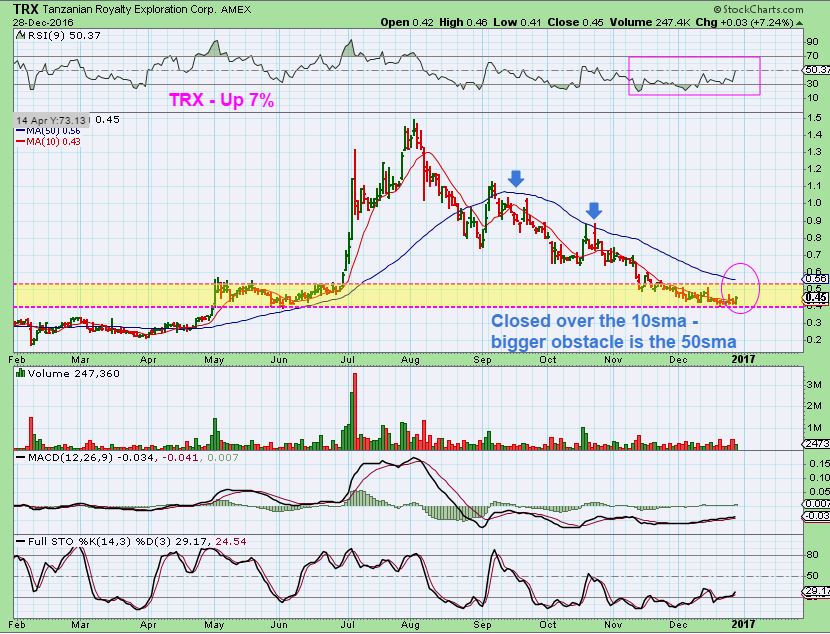Click the Open 0.42 value
Screen dimensions: 830x634
[x=407, y=22]
